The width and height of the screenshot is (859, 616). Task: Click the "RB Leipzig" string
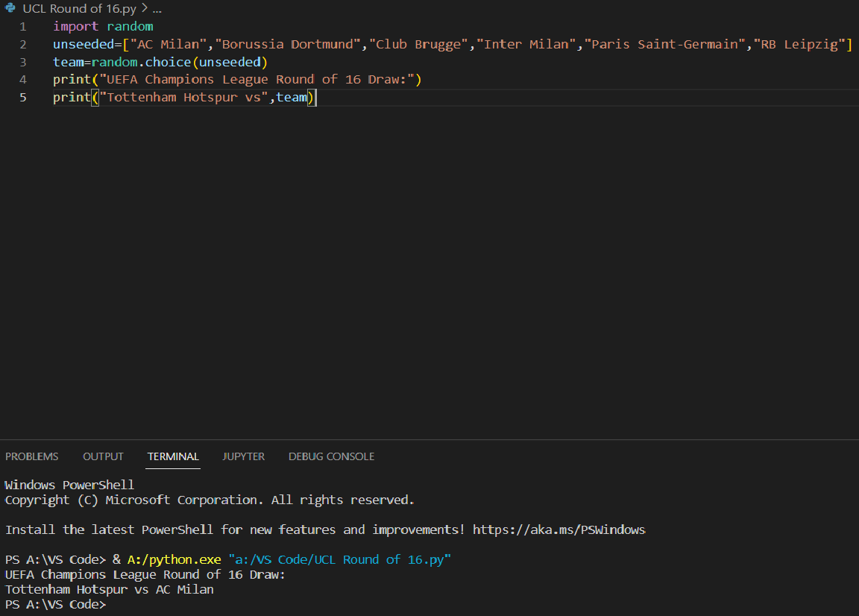[799, 45]
